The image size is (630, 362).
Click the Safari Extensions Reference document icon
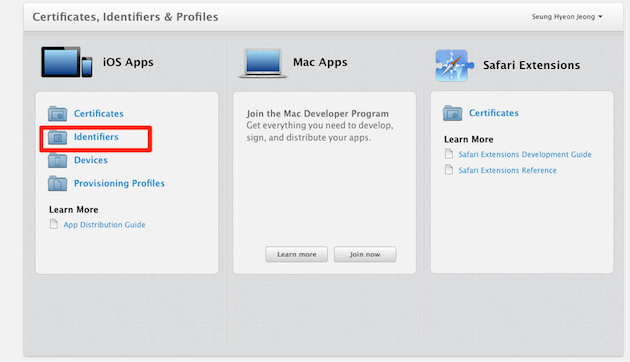point(449,170)
